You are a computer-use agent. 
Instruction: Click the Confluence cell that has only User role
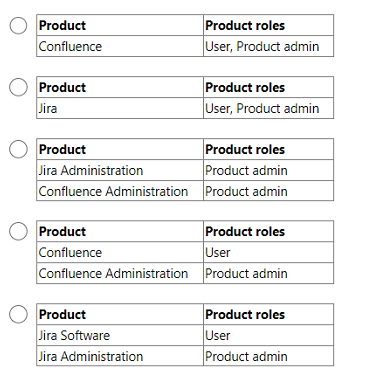[120, 252]
